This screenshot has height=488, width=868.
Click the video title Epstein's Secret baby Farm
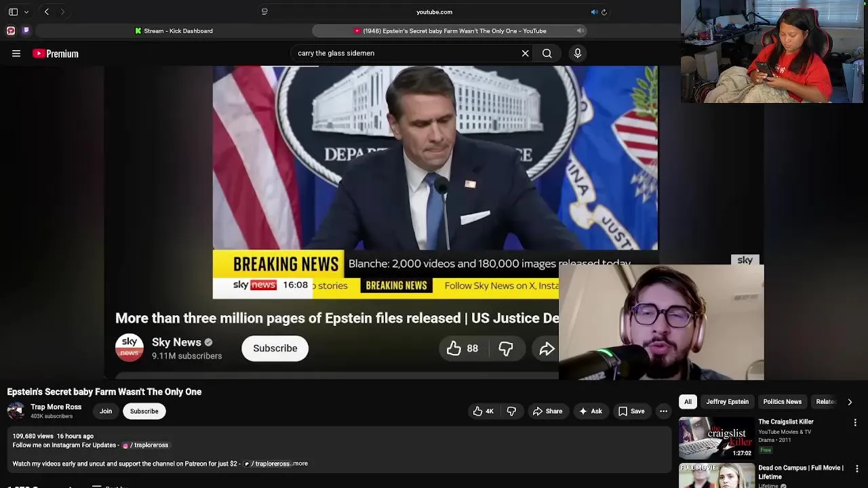(104, 392)
